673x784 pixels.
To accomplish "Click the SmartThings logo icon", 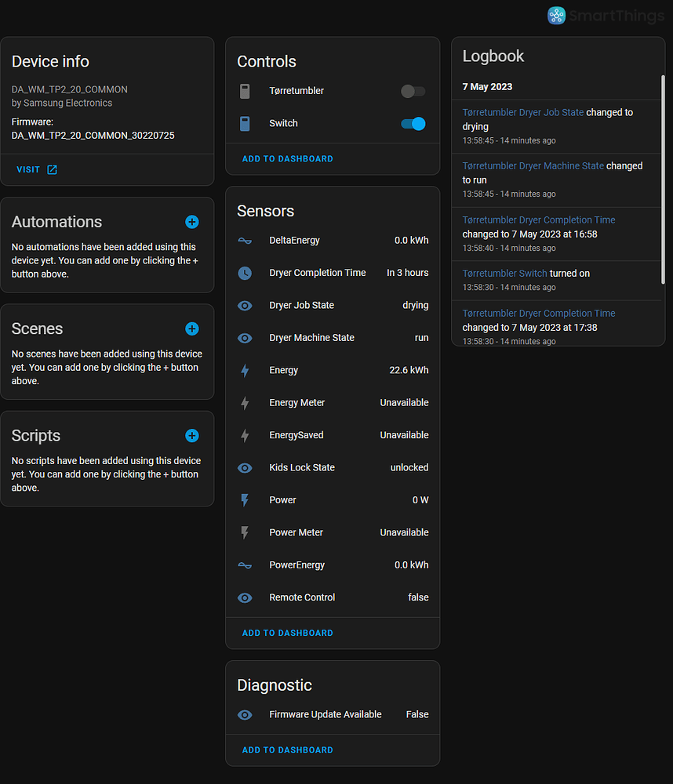I will point(556,16).
